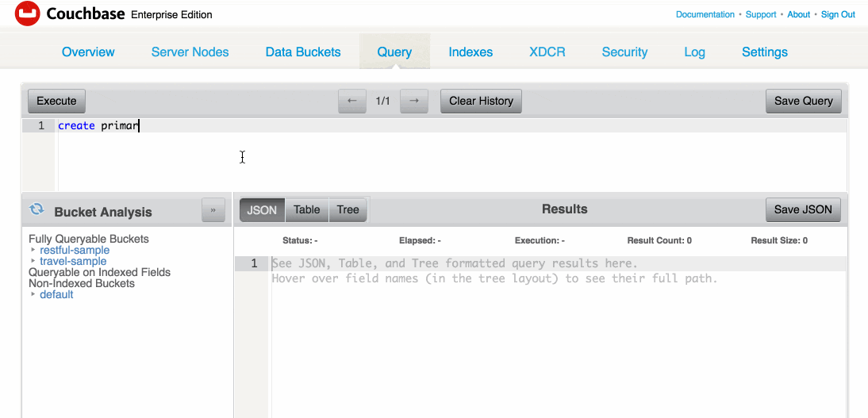Click the Save Query button

point(803,101)
